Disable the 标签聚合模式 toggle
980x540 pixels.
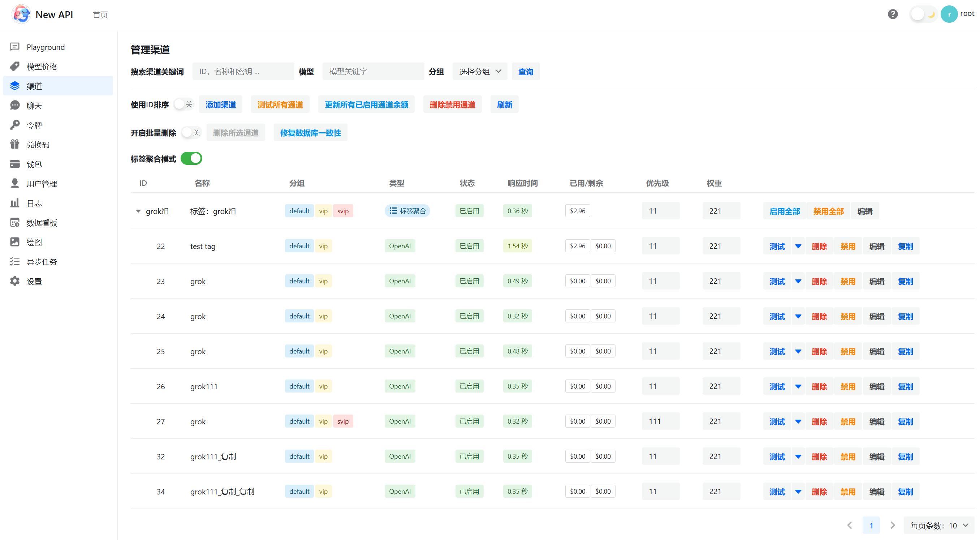point(191,158)
